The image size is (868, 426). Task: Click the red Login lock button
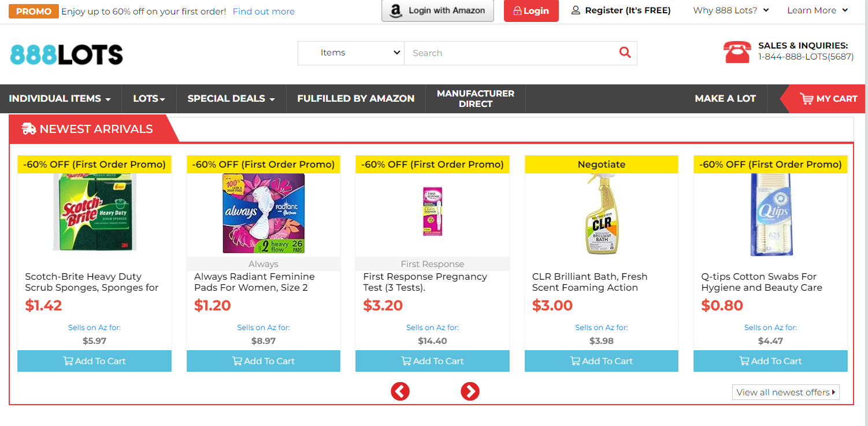click(x=531, y=11)
